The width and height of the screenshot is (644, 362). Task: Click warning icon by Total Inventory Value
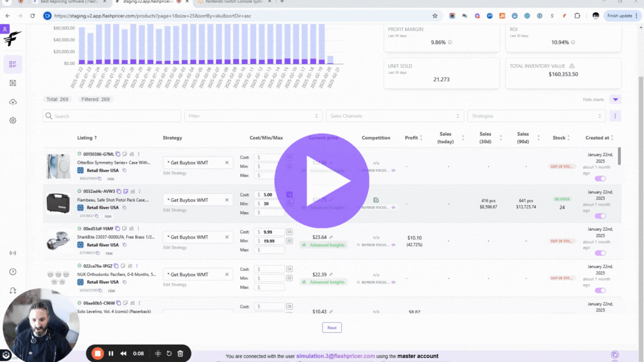click(x=572, y=66)
